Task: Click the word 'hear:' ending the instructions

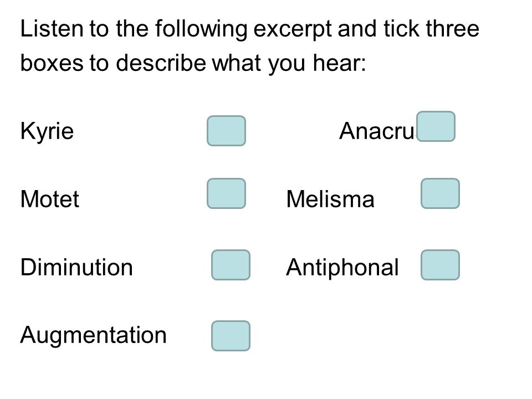Action: click(x=339, y=63)
